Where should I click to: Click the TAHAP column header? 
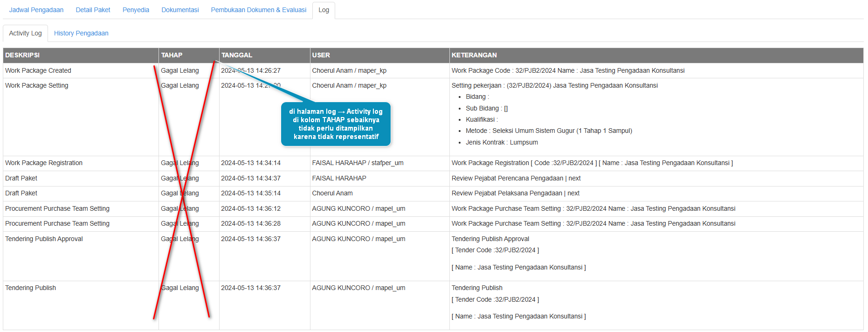click(172, 55)
